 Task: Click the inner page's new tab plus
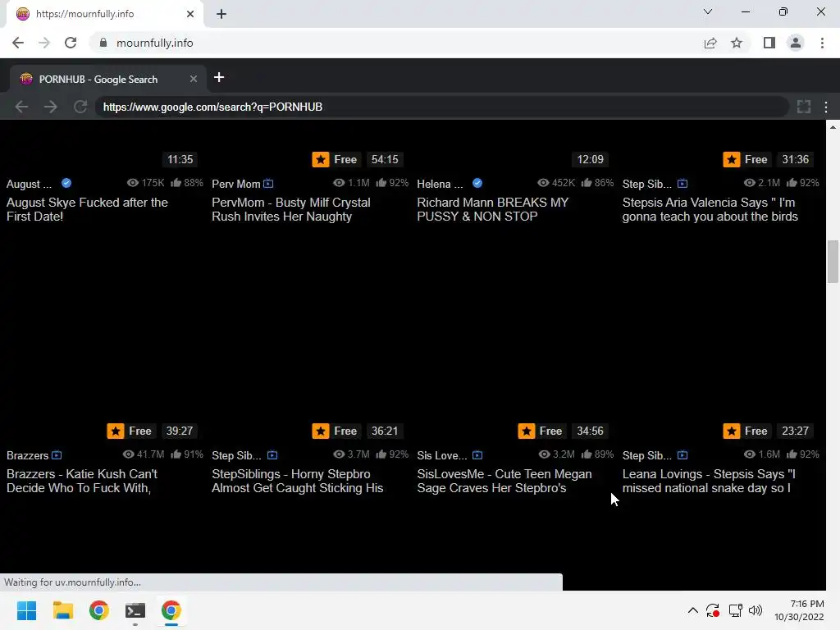218,78
